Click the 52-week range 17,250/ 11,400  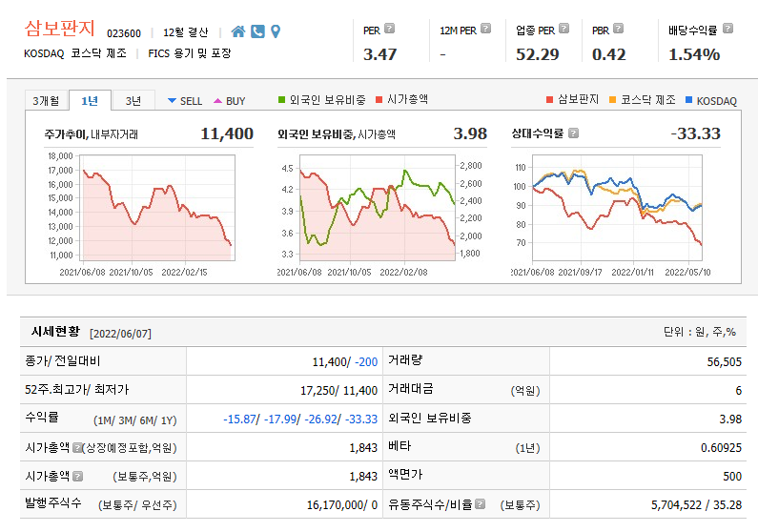click(338, 391)
